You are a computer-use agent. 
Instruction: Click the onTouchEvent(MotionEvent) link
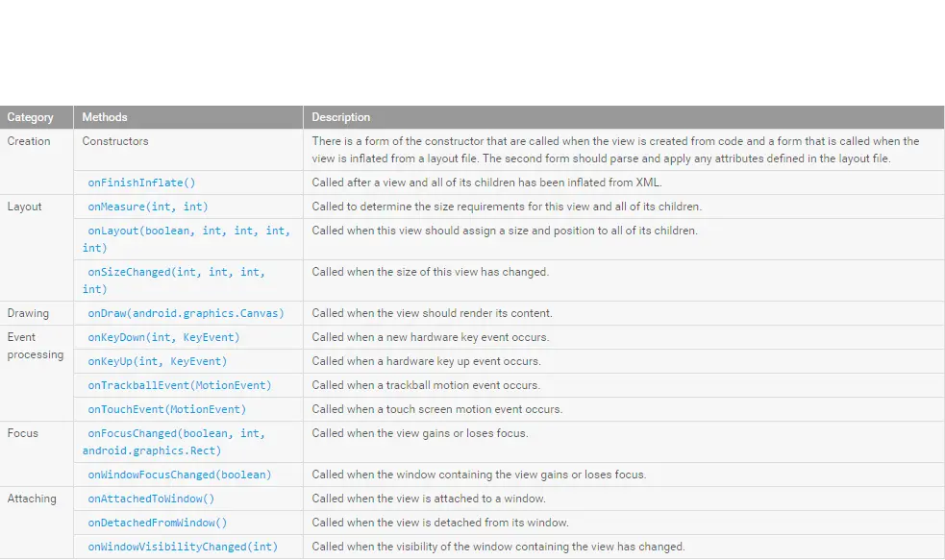[x=167, y=409]
